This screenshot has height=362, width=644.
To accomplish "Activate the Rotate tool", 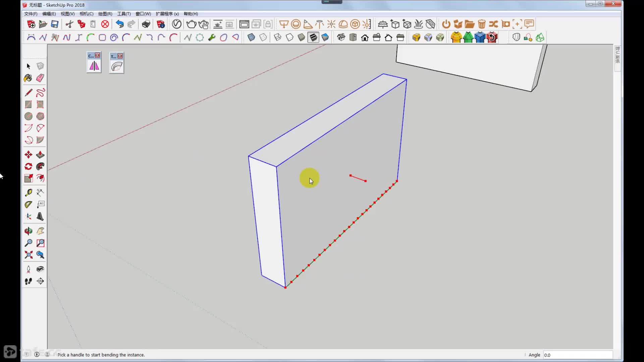I will (x=29, y=166).
